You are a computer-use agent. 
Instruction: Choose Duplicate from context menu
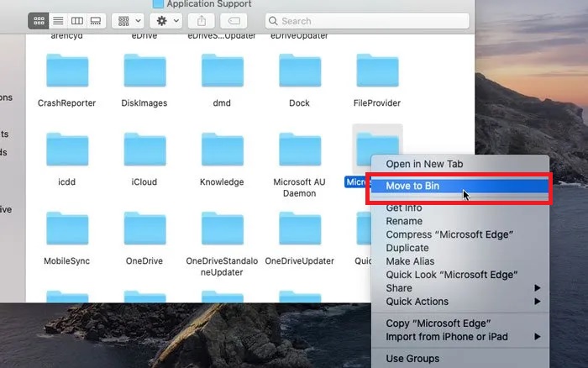pos(460,249)
